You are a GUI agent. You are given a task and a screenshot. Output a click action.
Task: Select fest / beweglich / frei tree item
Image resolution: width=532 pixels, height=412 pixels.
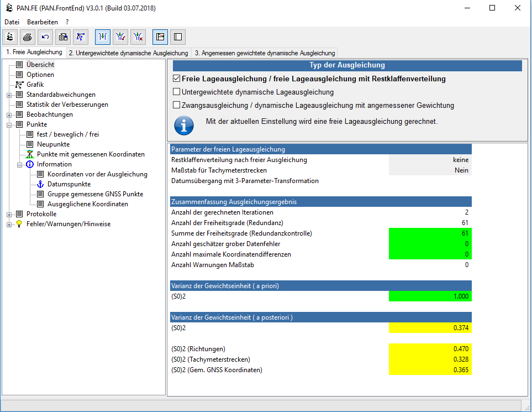click(68, 134)
